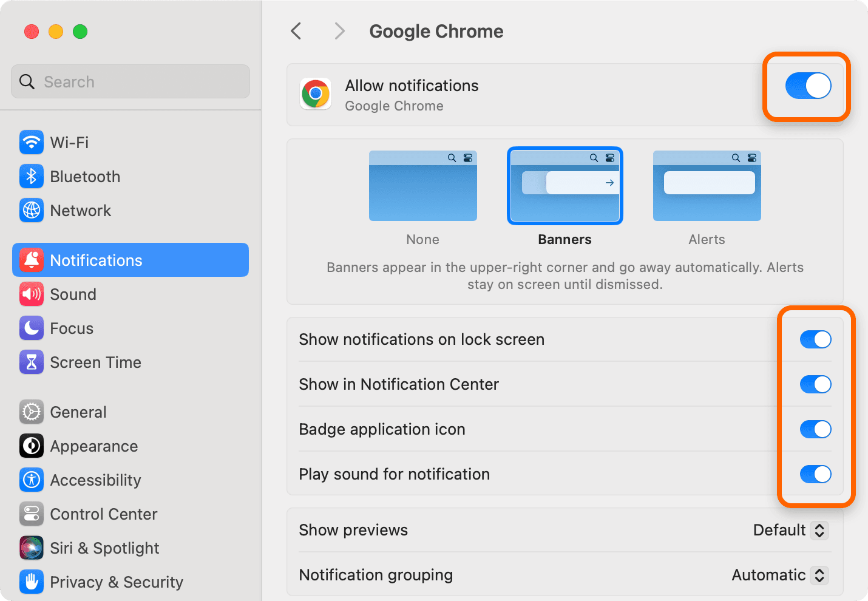This screenshot has height=601, width=868.
Task: Click the Google Chrome page title
Action: [436, 31]
